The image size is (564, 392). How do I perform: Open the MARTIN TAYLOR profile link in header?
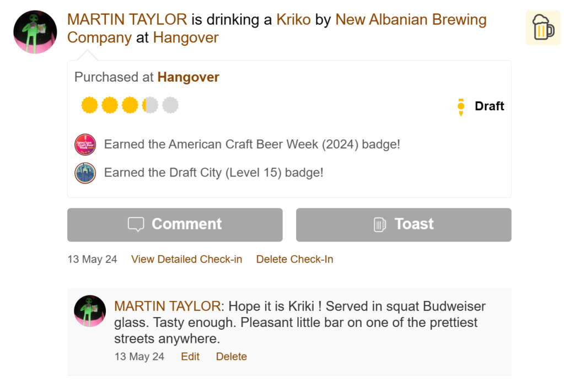click(x=127, y=20)
